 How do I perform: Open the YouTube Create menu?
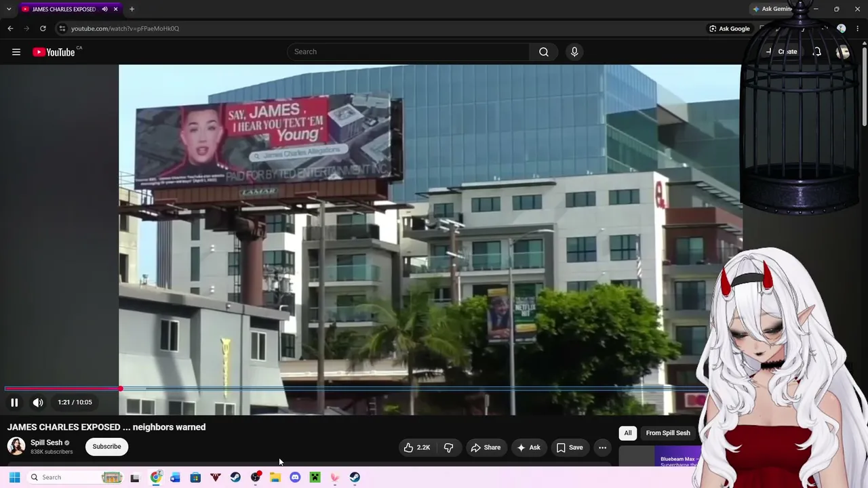(781, 52)
